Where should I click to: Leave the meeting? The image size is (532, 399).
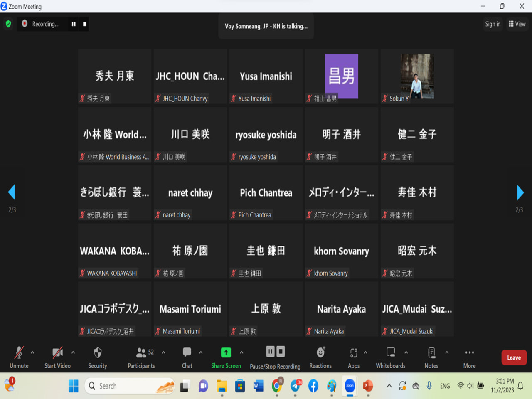[514, 357]
